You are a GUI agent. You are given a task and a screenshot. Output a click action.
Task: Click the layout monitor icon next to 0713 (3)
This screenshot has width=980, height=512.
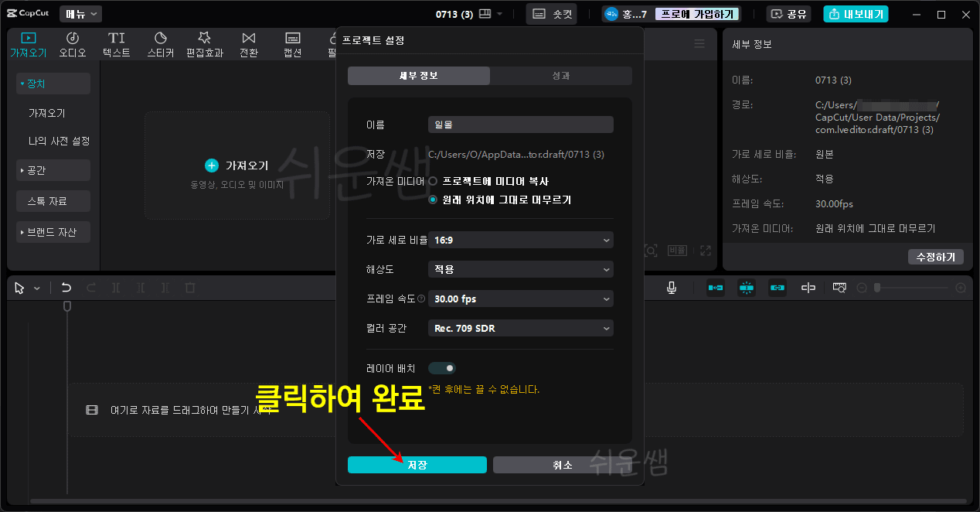485,14
